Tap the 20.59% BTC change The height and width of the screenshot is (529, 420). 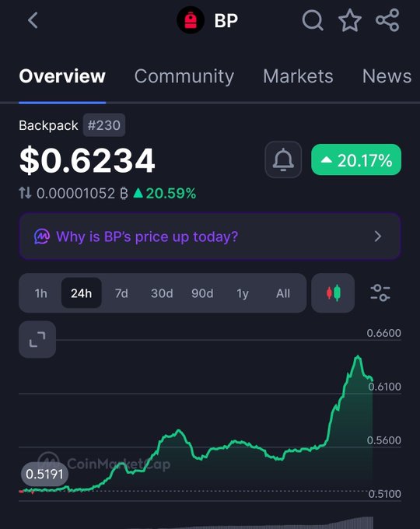[165, 193]
